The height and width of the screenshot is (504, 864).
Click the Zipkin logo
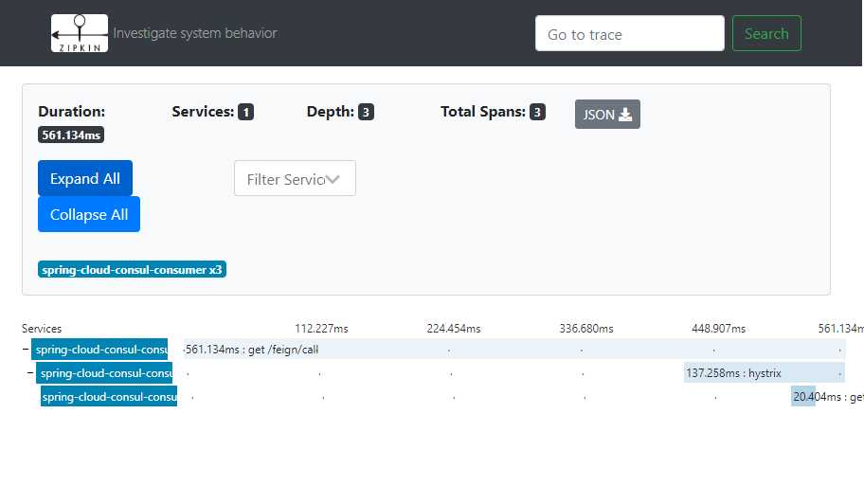click(80, 33)
